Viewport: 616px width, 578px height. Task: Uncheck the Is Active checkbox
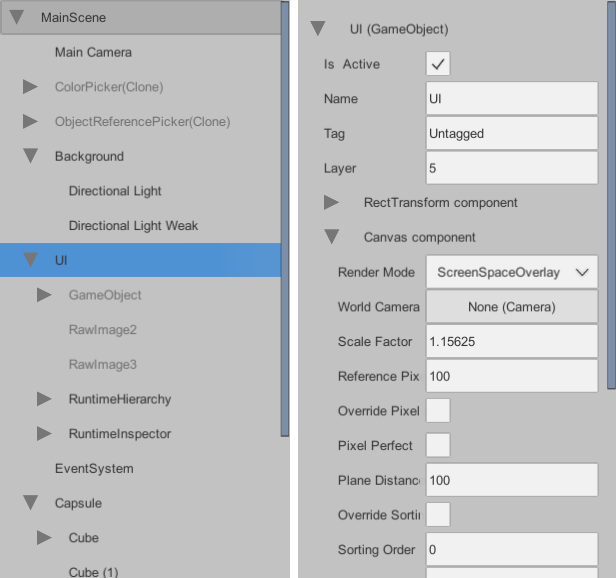click(438, 64)
